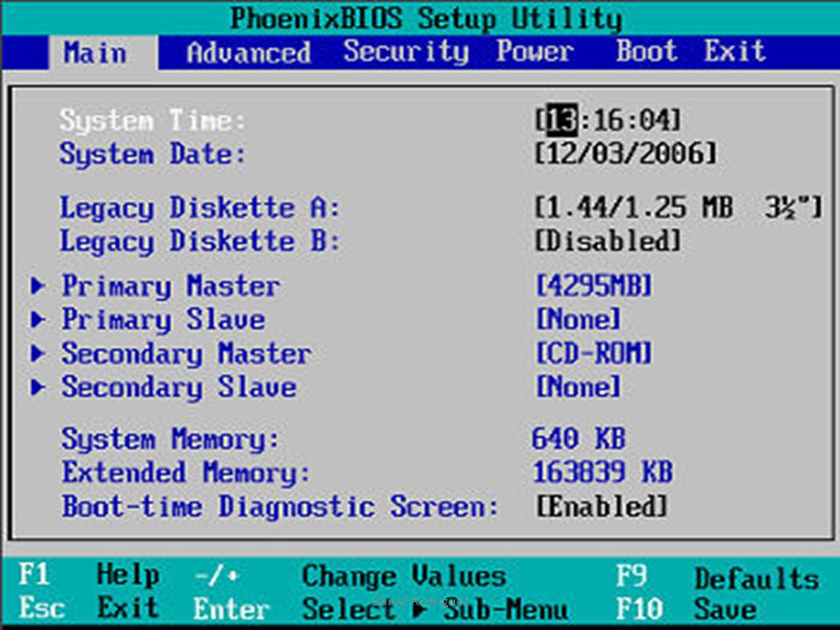
Task: Click the 640 KB memory value
Action: point(578,438)
